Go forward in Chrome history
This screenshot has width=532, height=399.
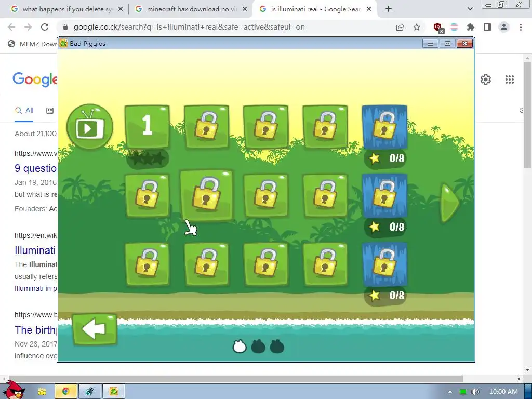28,27
